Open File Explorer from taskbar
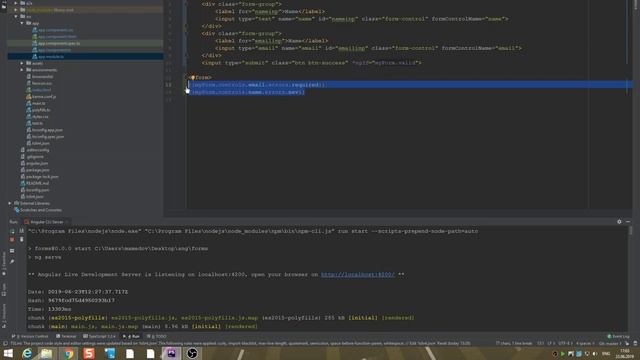The height and width of the screenshot is (360, 640). click(x=46, y=353)
